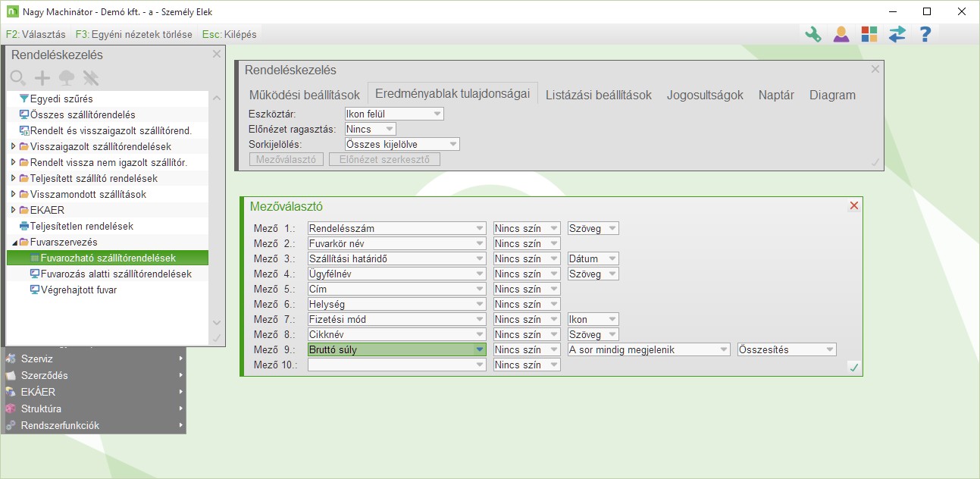Click the funnel icon of Egyedi szűrés

[x=23, y=99]
